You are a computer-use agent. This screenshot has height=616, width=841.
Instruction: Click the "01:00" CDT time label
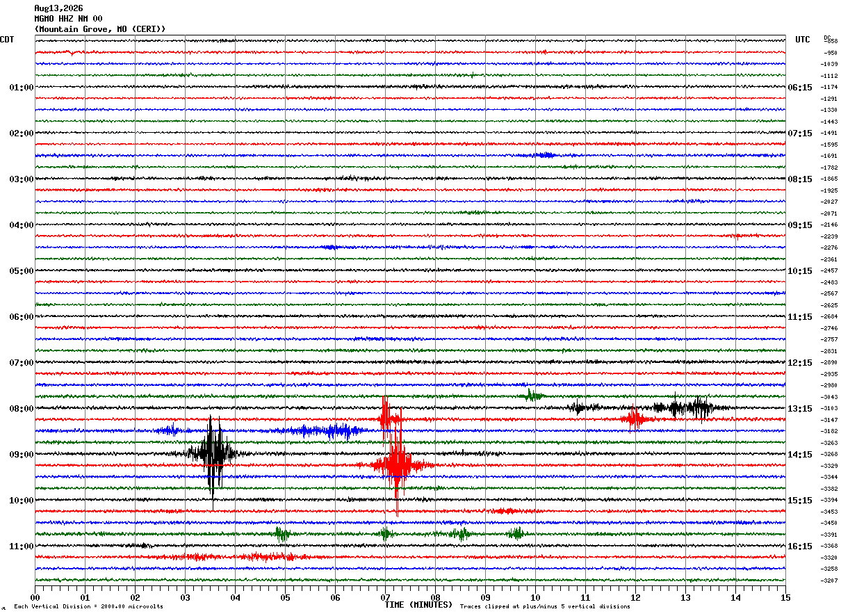[21, 88]
